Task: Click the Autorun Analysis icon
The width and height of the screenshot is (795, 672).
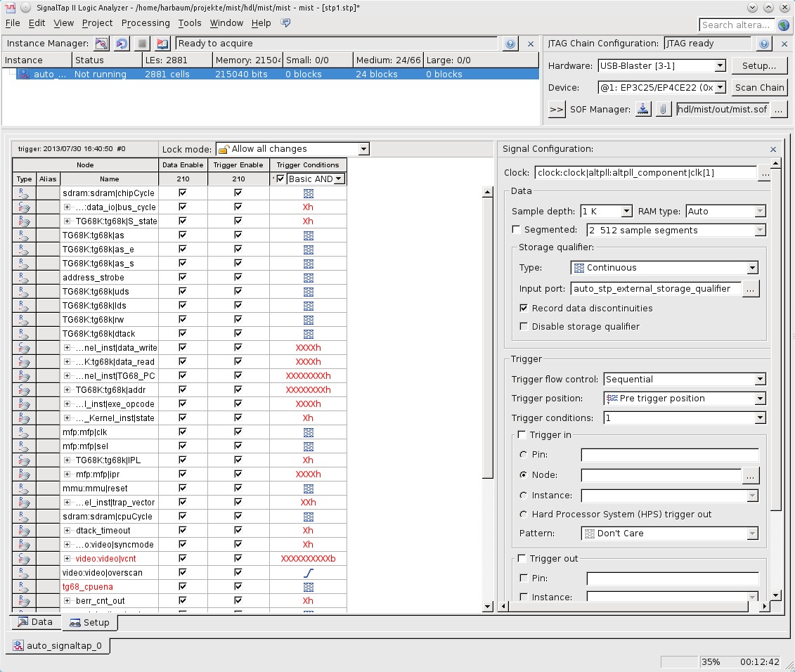Action: tap(122, 44)
